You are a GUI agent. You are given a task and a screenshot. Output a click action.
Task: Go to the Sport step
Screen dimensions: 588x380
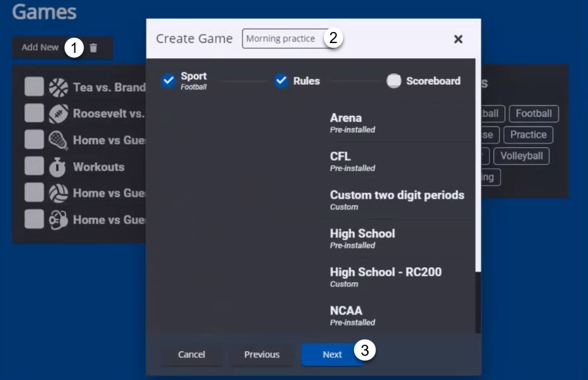coord(169,80)
